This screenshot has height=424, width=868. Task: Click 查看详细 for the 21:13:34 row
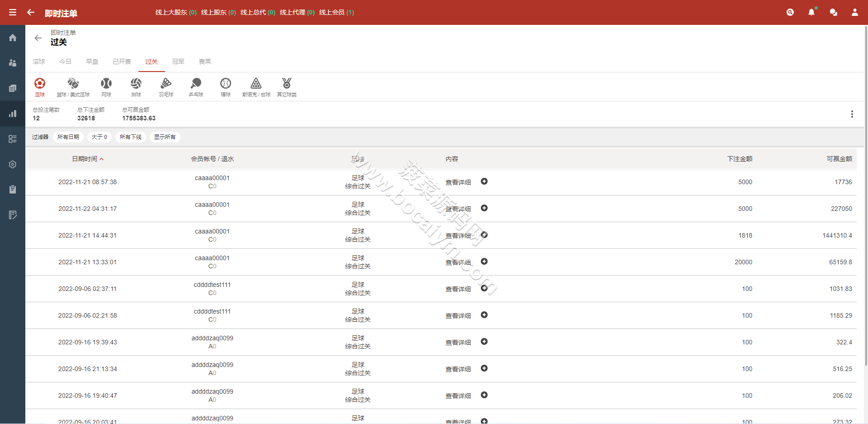click(x=458, y=369)
